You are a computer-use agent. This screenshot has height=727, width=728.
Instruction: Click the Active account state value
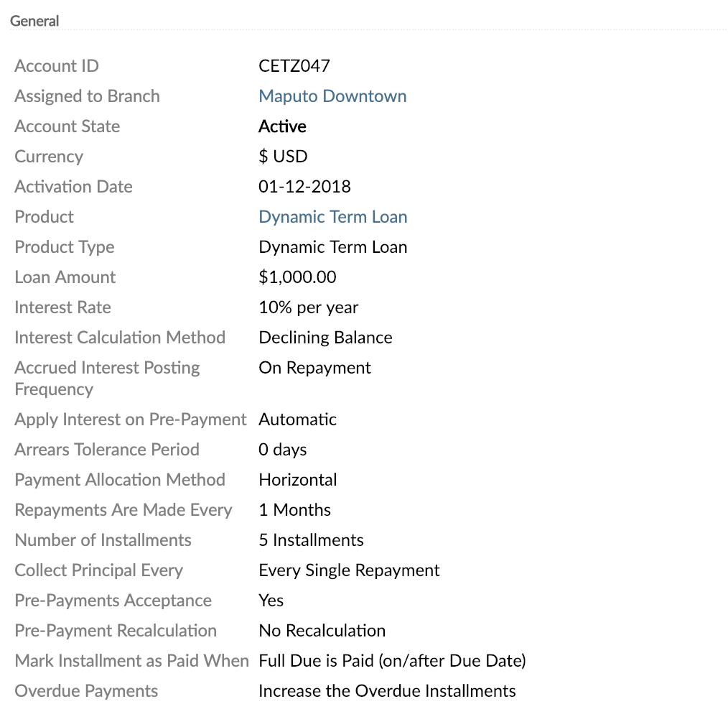click(282, 126)
